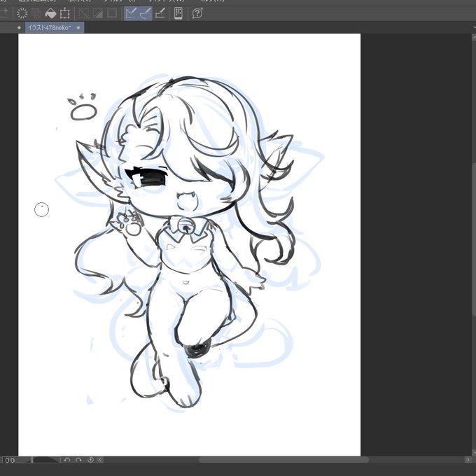
Task: Toggle Snap to Grid
Action: coord(160,13)
